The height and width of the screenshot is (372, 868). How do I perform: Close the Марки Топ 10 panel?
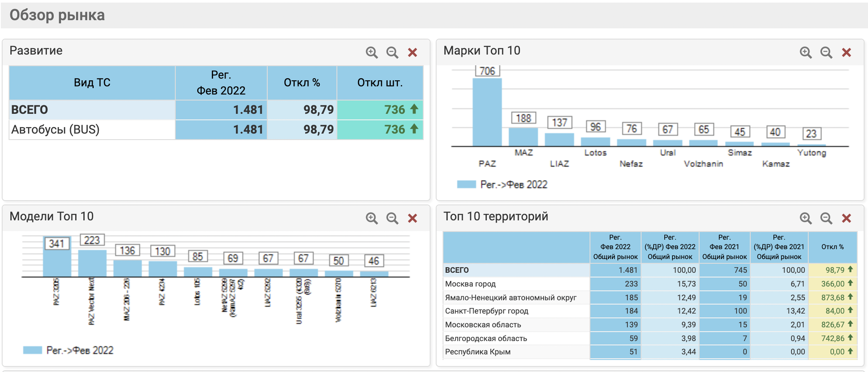pyautogui.click(x=847, y=52)
